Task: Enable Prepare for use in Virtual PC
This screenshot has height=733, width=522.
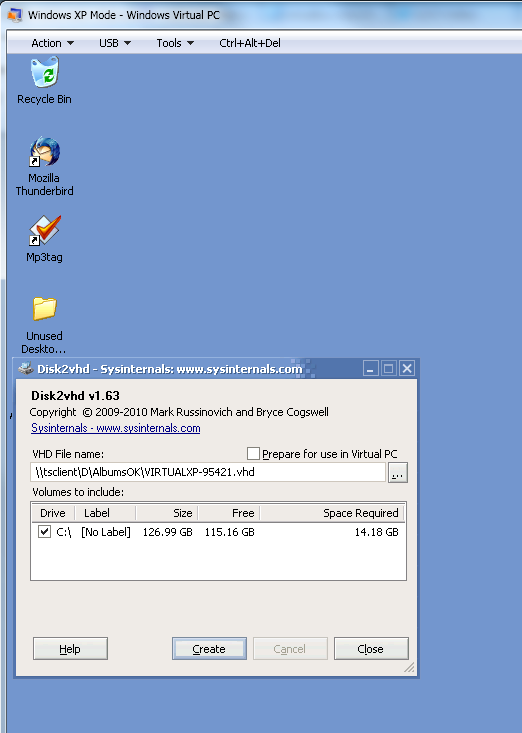Action: [253, 453]
